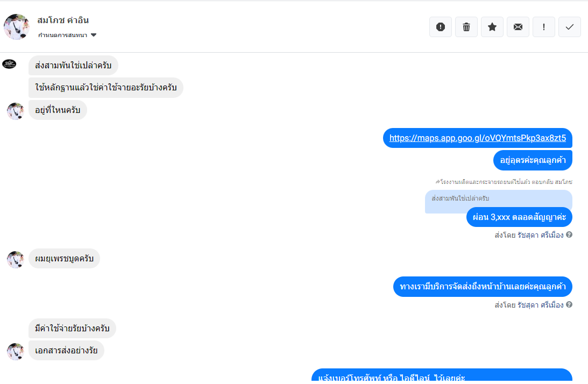Delete conversation using trash can icon
This screenshot has height=384, width=588.
(466, 27)
